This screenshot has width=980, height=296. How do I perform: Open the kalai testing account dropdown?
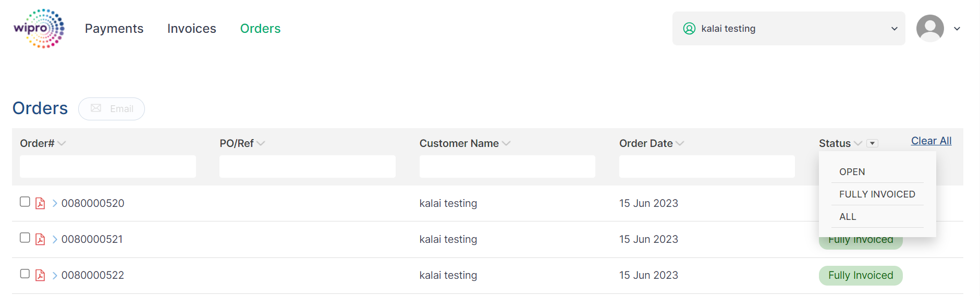[788, 29]
